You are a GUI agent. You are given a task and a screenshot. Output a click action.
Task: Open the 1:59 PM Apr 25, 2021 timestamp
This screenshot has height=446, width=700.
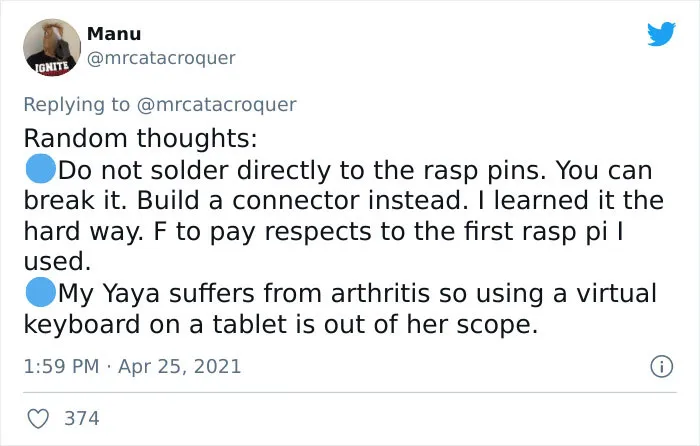coord(132,367)
